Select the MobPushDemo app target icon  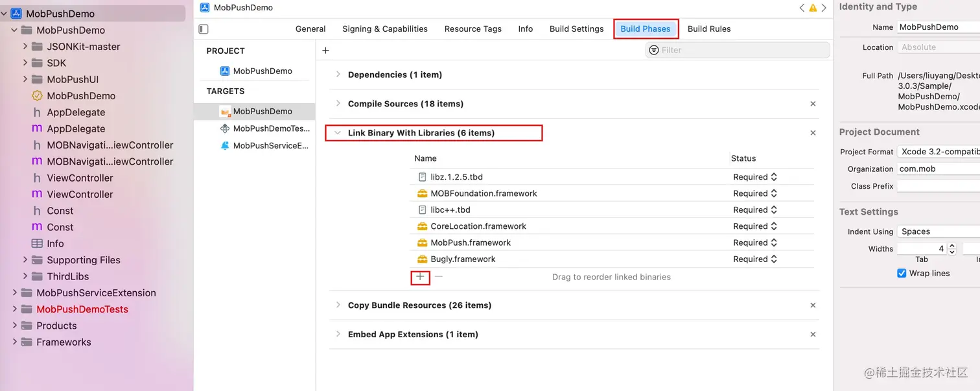pyautogui.click(x=225, y=112)
